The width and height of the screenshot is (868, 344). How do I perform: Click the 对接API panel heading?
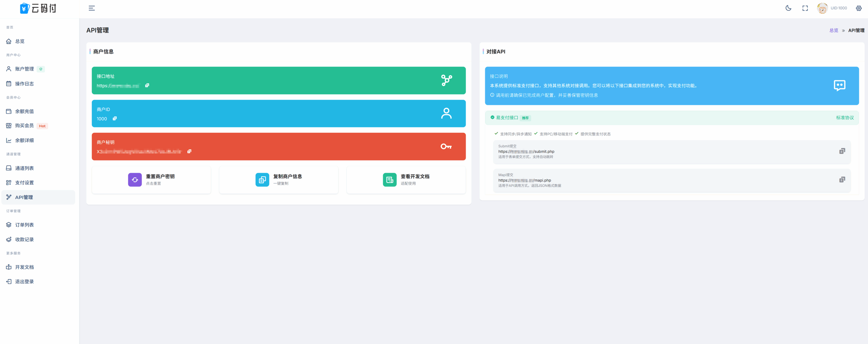coord(496,52)
